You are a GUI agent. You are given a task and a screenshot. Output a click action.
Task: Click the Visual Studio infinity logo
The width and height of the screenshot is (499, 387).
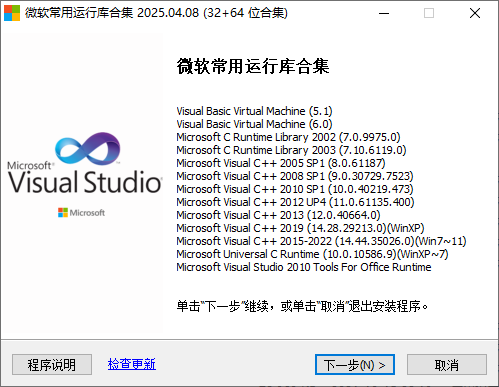(x=88, y=149)
